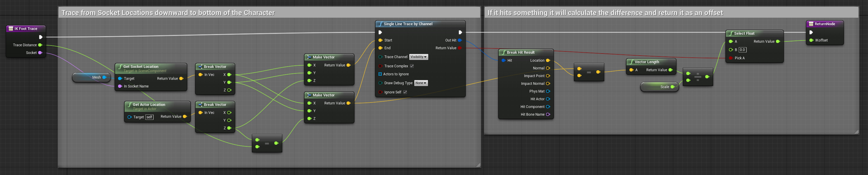This screenshot has width=868, height=175.
Task: Click the IK Foot Trace execution output pin
Action: click(41, 37)
